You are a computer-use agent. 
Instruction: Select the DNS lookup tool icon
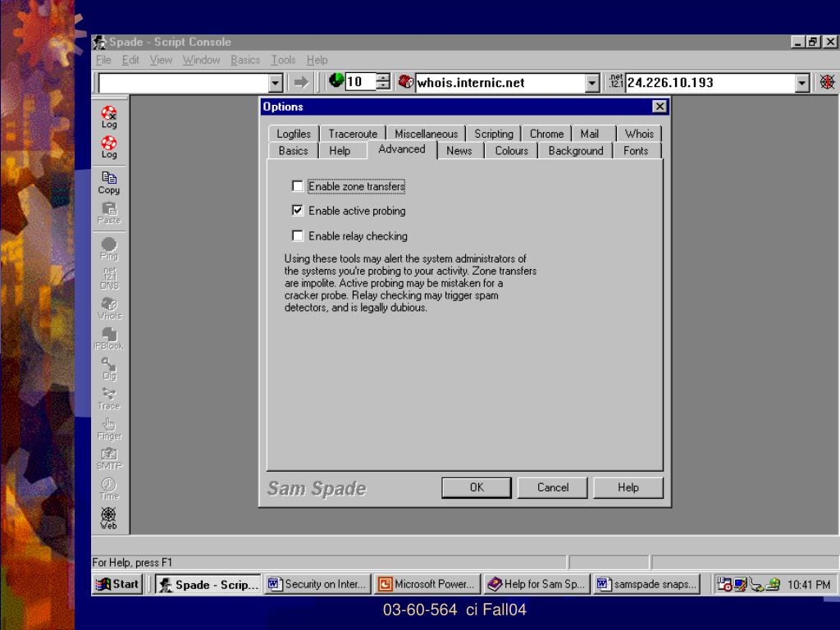[x=109, y=277]
